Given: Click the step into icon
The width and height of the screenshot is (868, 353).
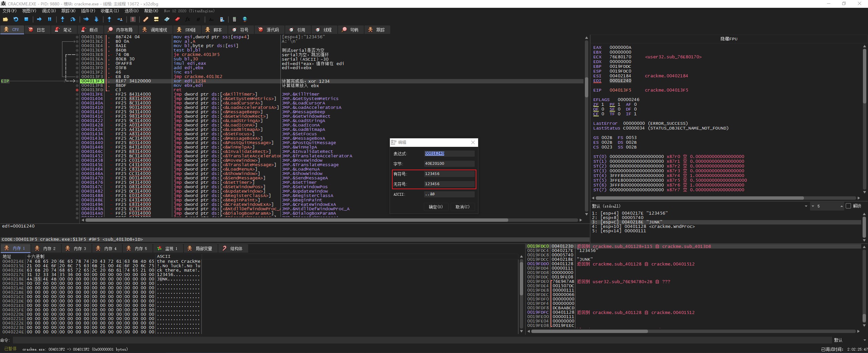Looking at the screenshot, I should pos(62,19).
